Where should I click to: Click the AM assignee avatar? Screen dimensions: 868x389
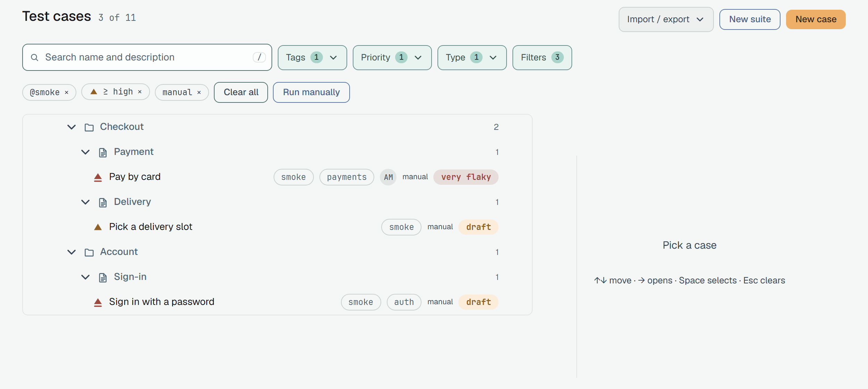388,177
